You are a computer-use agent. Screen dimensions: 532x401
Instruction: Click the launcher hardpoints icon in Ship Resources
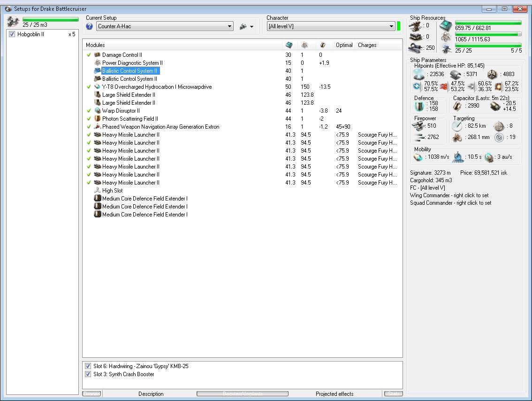416,36
